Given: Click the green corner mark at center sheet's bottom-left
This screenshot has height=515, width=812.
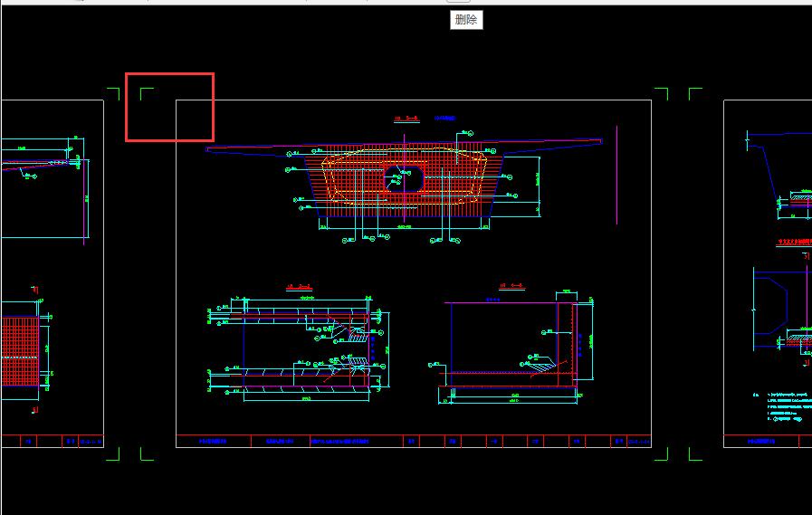Looking at the screenshot, I should [146, 453].
